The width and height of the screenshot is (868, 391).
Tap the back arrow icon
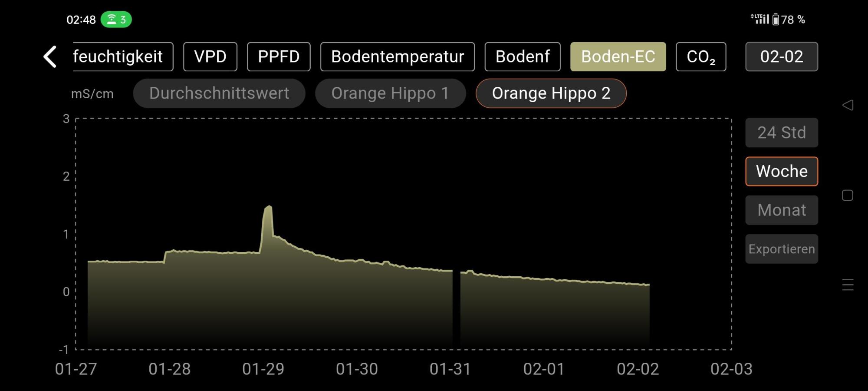click(50, 57)
